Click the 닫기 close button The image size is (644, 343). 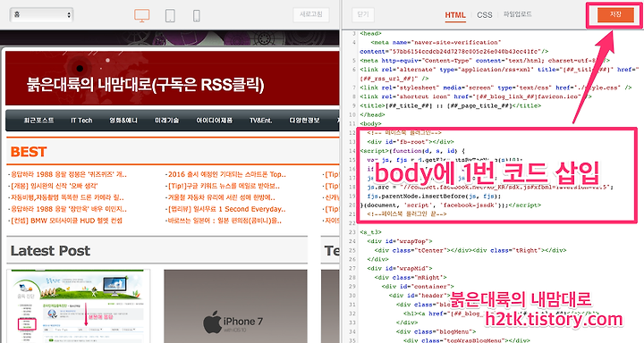[x=363, y=14]
